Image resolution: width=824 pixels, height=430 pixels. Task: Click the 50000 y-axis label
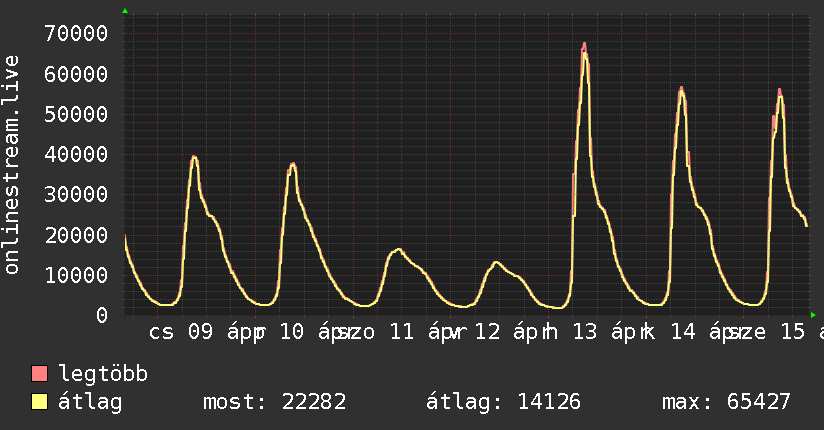[76, 114]
